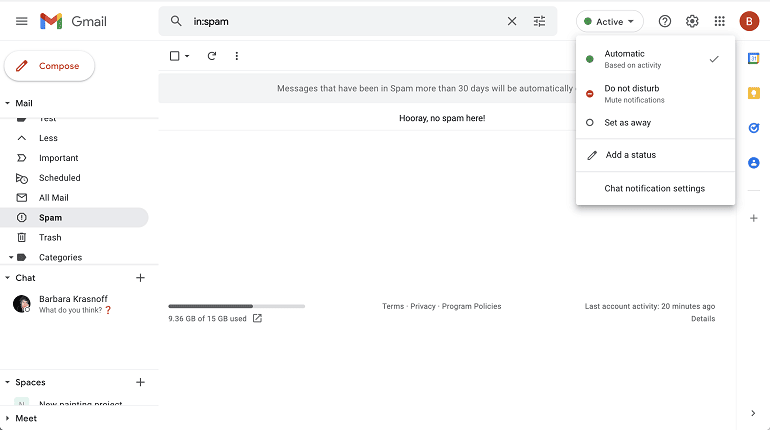Image resolution: width=770 pixels, height=430 pixels.
Task: Choose Set as away status
Action: click(x=655, y=123)
